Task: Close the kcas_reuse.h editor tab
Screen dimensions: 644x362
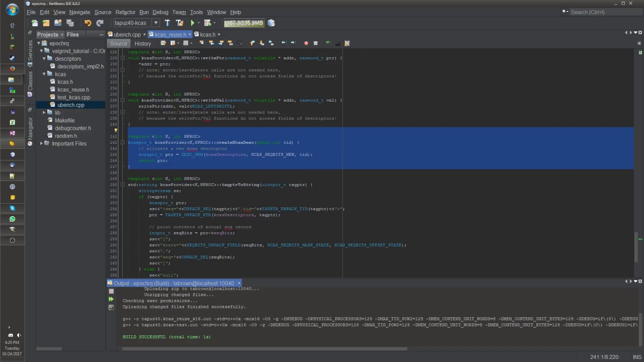Action: click(x=190, y=34)
